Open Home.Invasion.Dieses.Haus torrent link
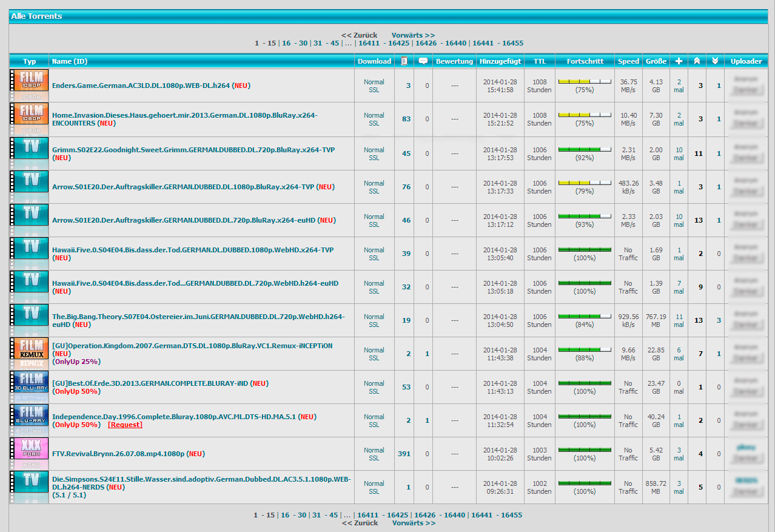Image resolution: width=775 pixels, height=532 pixels. click(185, 119)
